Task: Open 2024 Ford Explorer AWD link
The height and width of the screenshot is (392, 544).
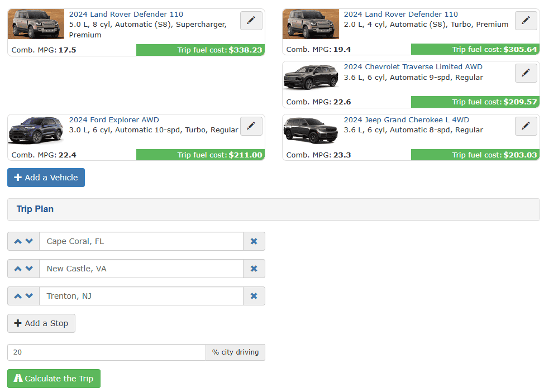Action: [114, 119]
